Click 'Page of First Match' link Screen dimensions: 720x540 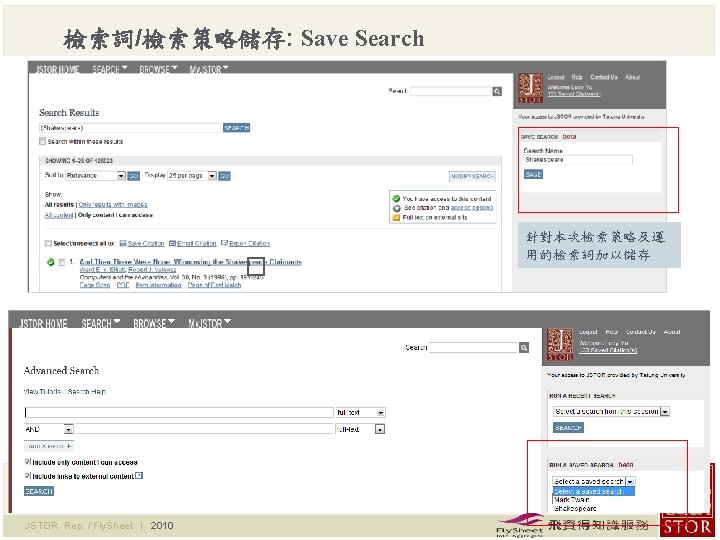point(214,285)
